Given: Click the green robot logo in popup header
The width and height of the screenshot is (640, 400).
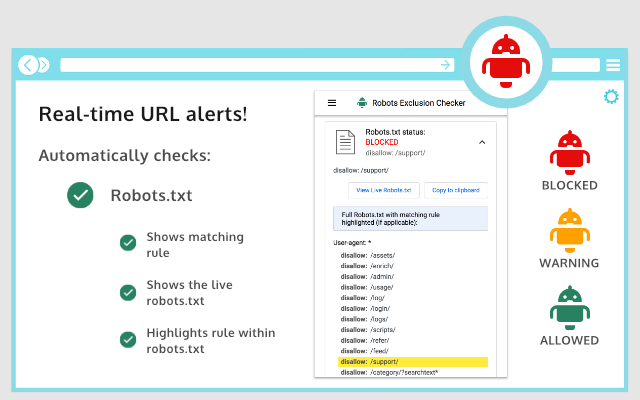Looking at the screenshot, I should (x=361, y=102).
